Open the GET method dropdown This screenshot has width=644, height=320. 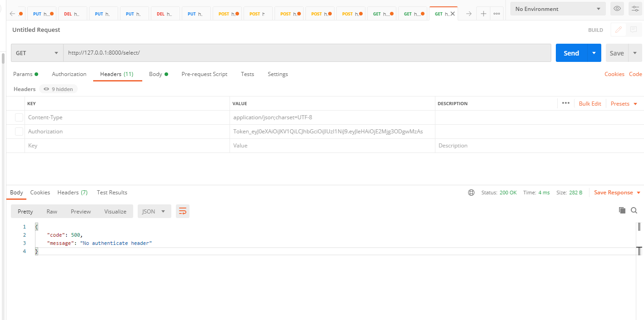[37, 53]
